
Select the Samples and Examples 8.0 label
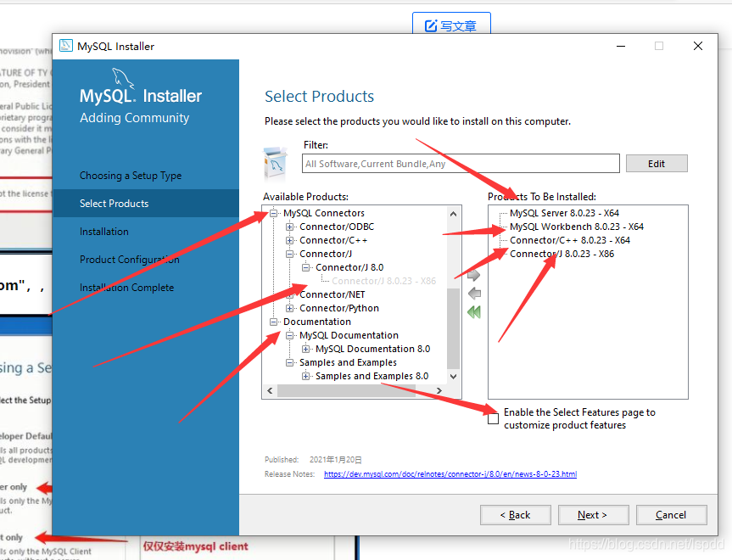pyautogui.click(x=372, y=376)
